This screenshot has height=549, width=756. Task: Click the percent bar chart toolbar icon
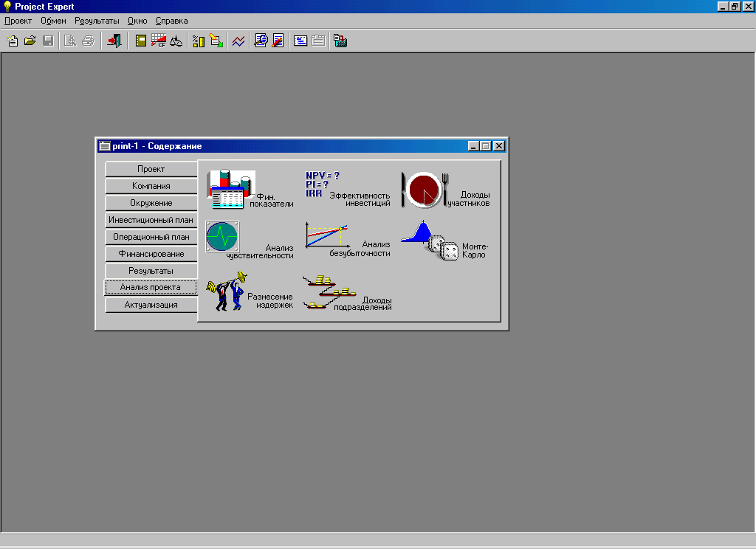(198, 41)
